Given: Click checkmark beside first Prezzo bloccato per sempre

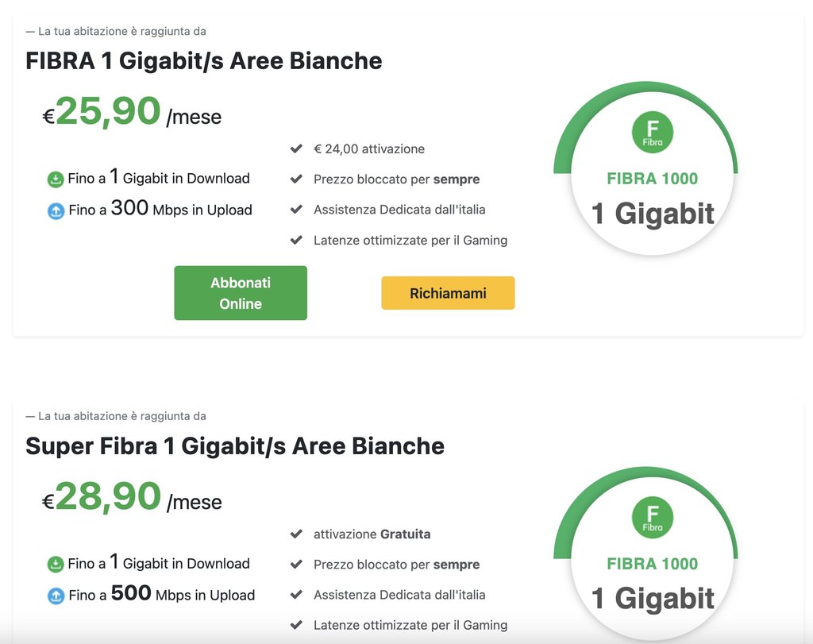Looking at the screenshot, I should [x=296, y=179].
